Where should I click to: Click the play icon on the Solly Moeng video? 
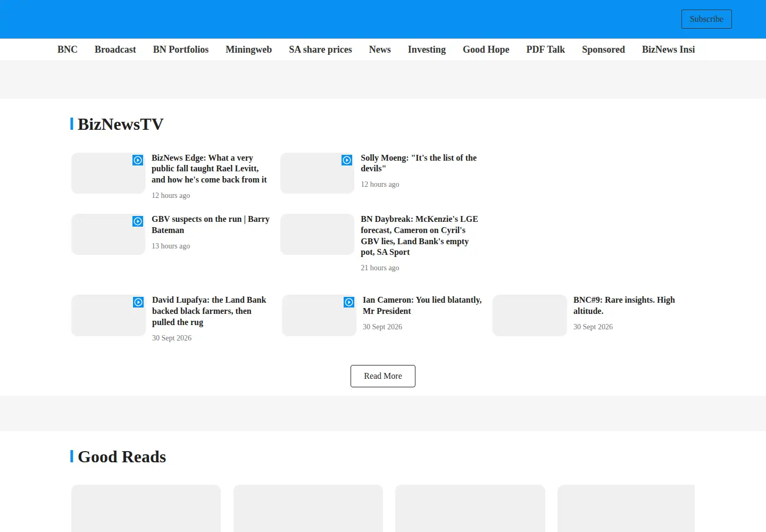coord(347,160)
